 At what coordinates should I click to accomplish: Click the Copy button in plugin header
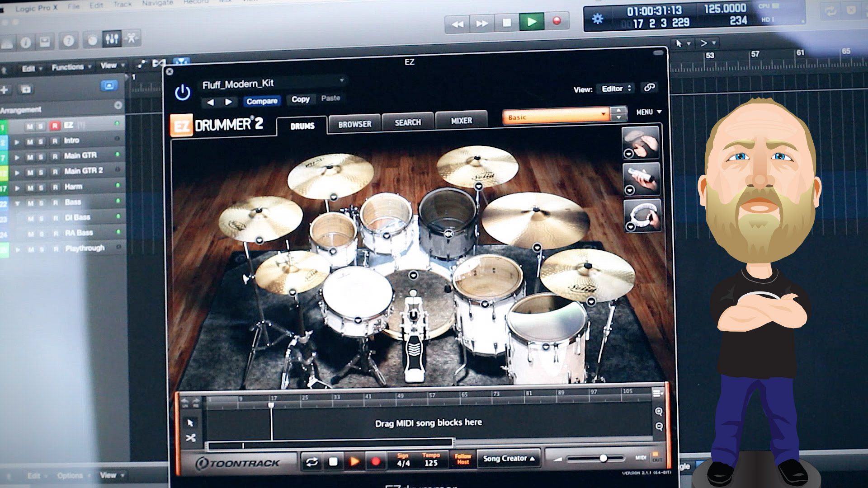click(301, 99)
